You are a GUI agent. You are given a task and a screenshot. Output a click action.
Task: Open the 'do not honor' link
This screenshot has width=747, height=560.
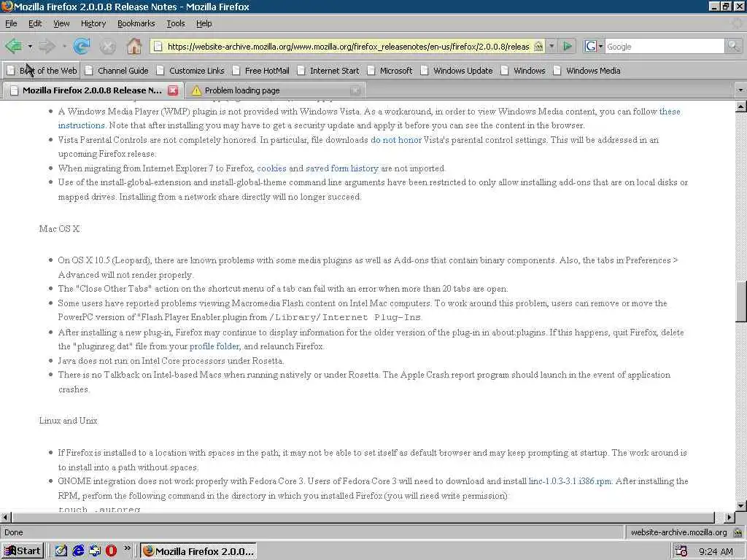(396, 140)
